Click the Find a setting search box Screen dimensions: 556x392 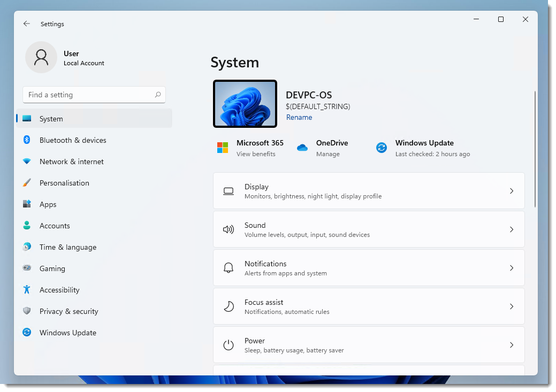coord(94,94)
